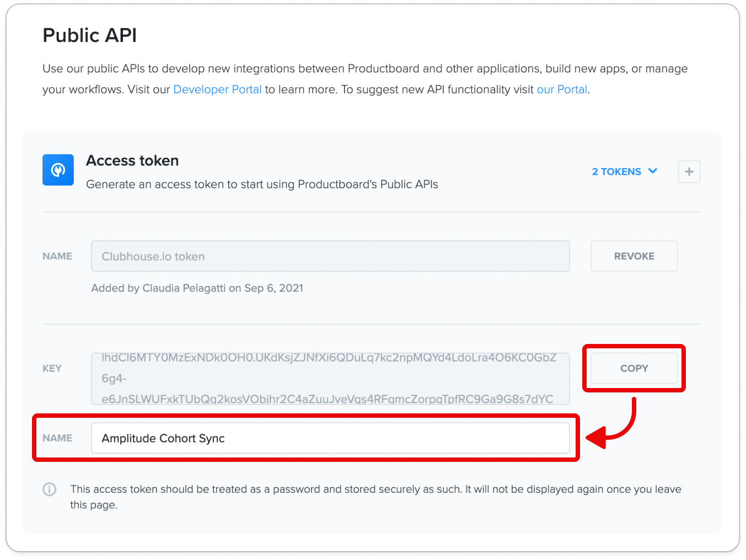
Task: Click the 'Added by Claudia Pelagatti' text
Action: click(x=197, y=288)
